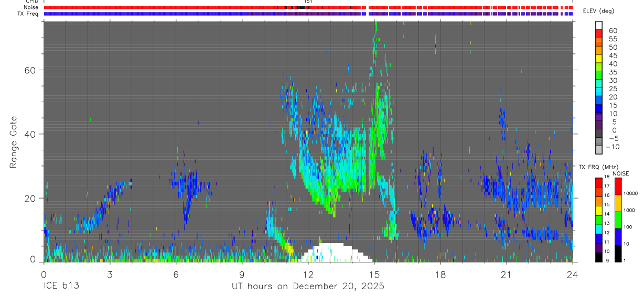Select the cyan TX FRQ swatch between 12 and 13
Screen dimensions: 644x297
[x=599, y=228]
